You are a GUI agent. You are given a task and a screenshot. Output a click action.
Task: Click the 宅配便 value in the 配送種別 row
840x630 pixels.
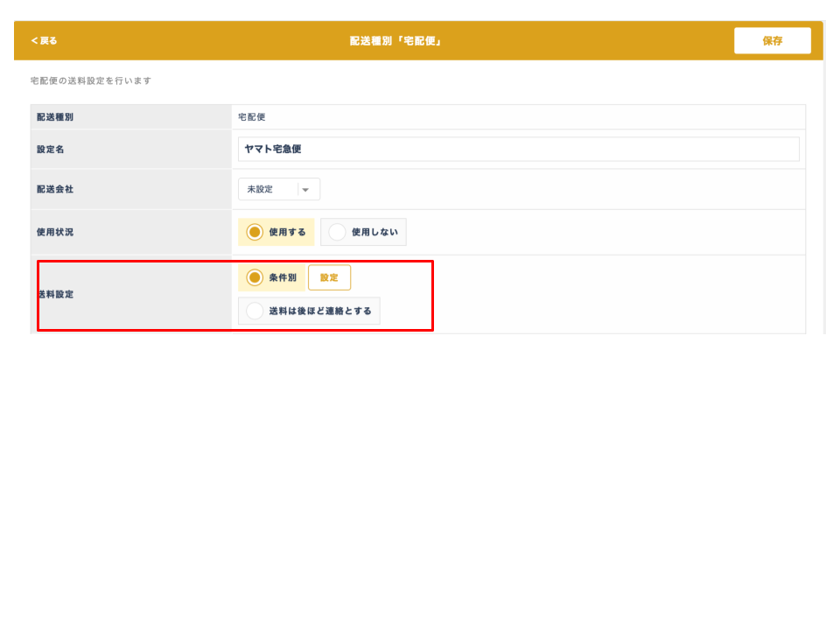click(252, 117)
